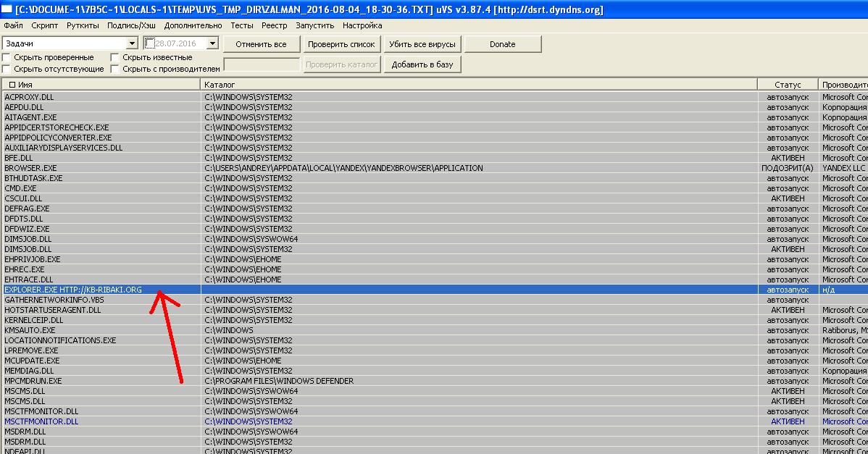Open the Файл menu
The width and height of the screenshot is (868, 454).
(13, 25)
